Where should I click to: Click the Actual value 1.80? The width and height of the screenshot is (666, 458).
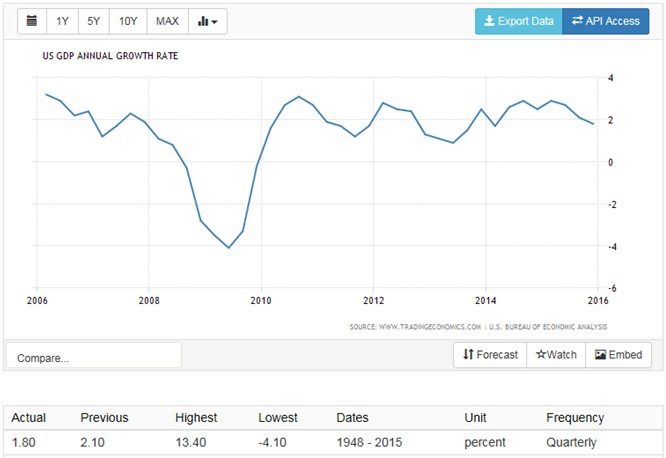(x=24, y=443)
